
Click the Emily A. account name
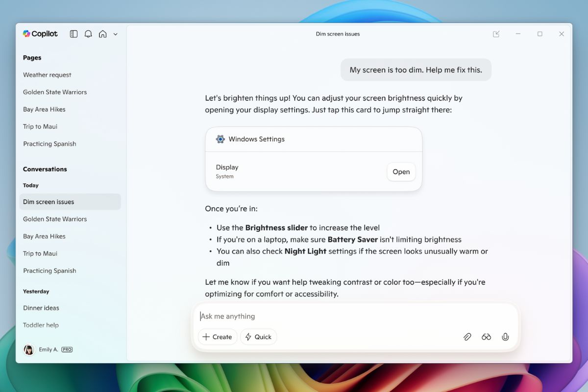[x=49, y=349]
